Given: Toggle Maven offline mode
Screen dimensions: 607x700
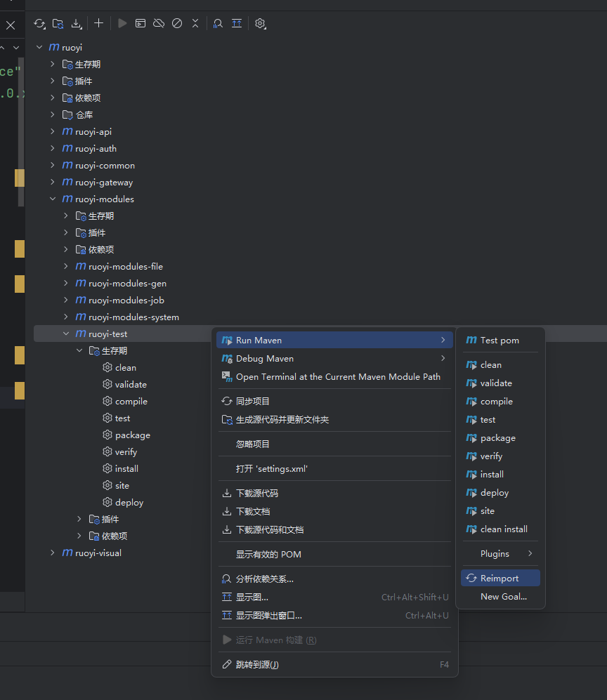Looking at the screenshot, I should [159, 23].
